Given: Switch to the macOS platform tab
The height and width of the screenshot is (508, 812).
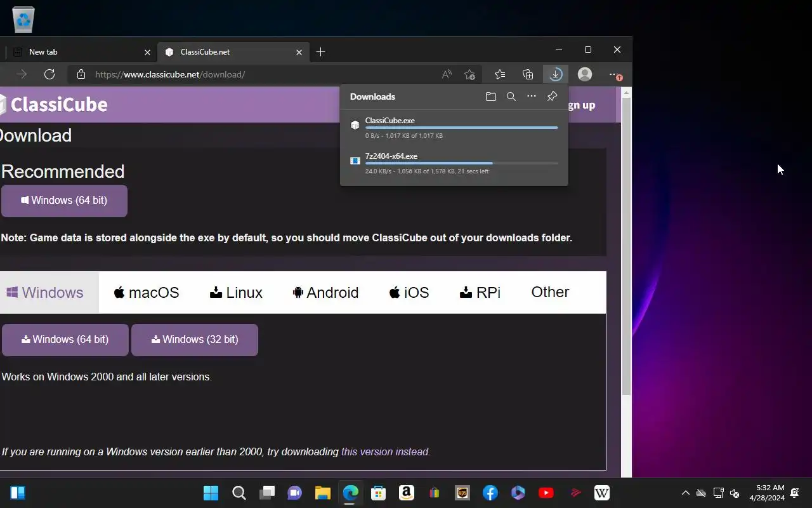Looking at the screenshot, I should [x=147, y=293].
